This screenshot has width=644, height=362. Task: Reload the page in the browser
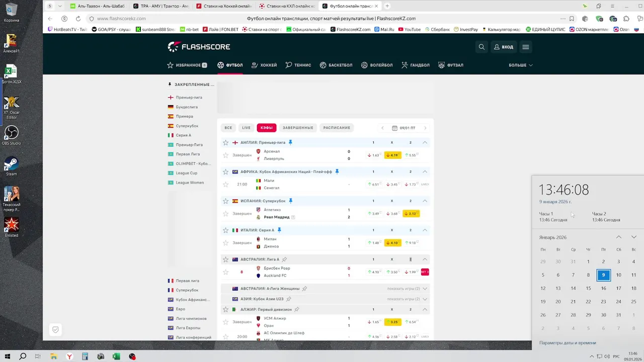pos(78,19)
